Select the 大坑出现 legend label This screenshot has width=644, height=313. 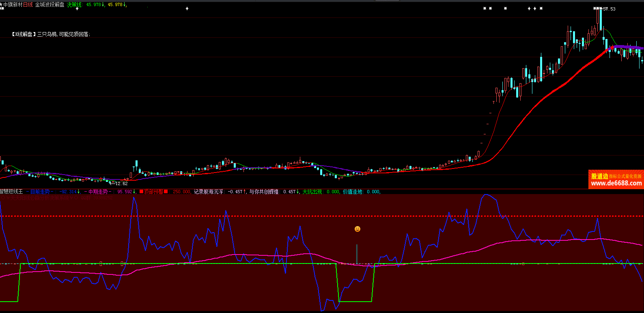tap(312, 192)
